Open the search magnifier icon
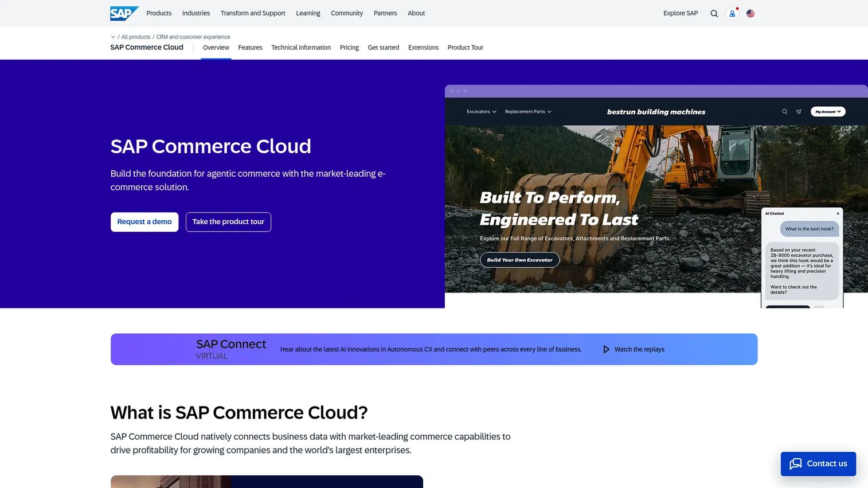The height and width of the screenshot is (488, 868). (x=714, y=13)
